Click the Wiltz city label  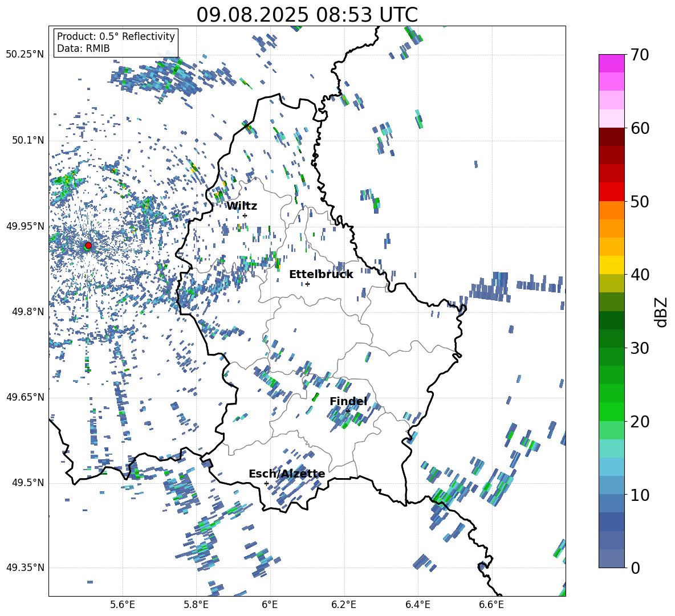coord(242,206)
